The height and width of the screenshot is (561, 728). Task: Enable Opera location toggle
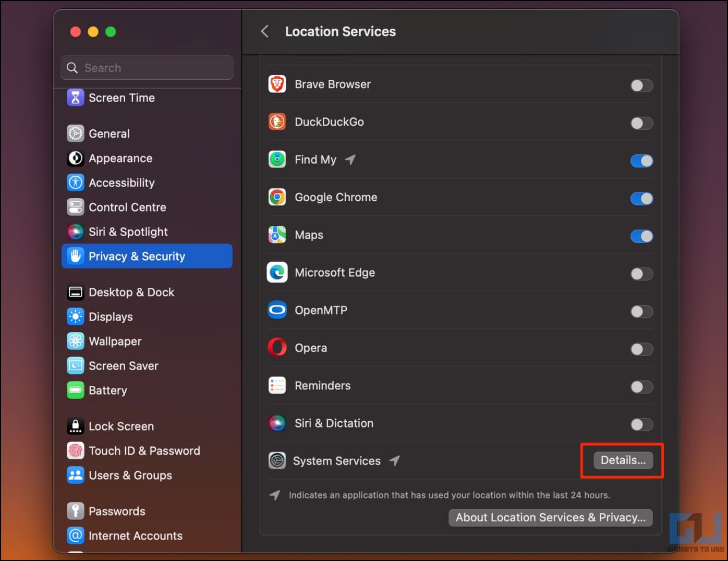pyautogui.click(x=641, y=349)
